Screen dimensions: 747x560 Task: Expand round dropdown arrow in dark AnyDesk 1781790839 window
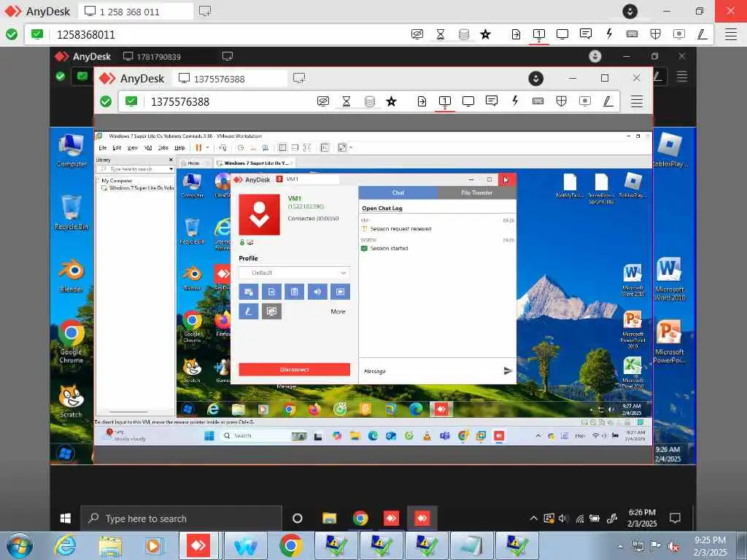pyautogui.click(x=595, y=56)
